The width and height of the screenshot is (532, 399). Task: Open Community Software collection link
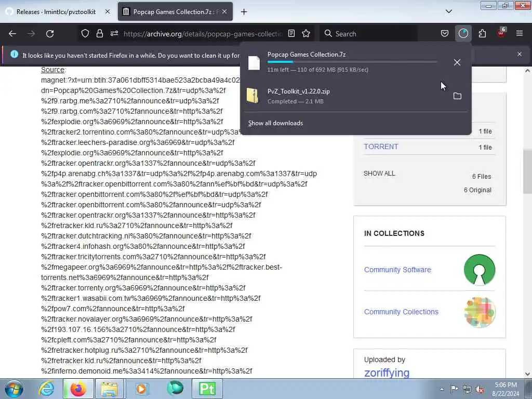click(x=397, y=270)
